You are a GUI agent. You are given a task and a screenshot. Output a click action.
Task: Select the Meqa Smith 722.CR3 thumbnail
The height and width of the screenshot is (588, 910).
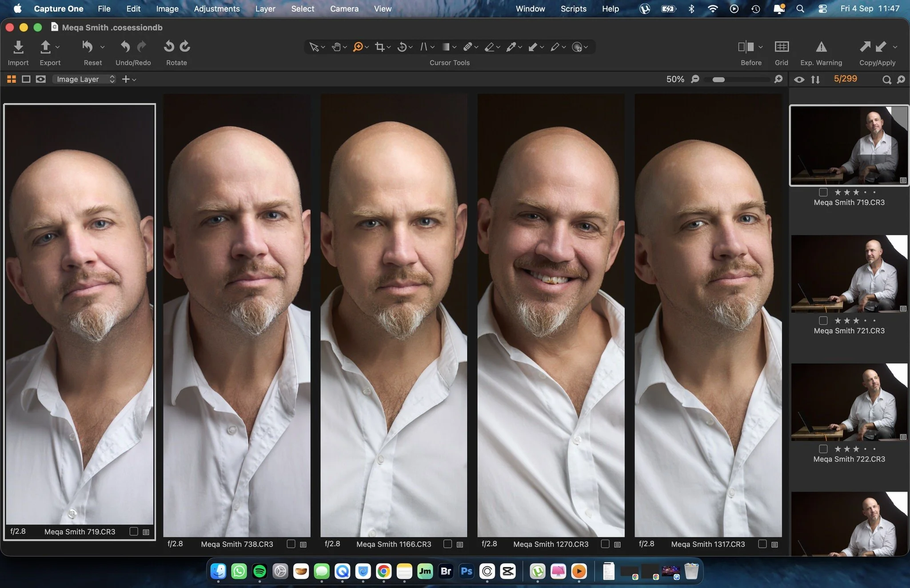pyautogui.click(x=849, y=402)
